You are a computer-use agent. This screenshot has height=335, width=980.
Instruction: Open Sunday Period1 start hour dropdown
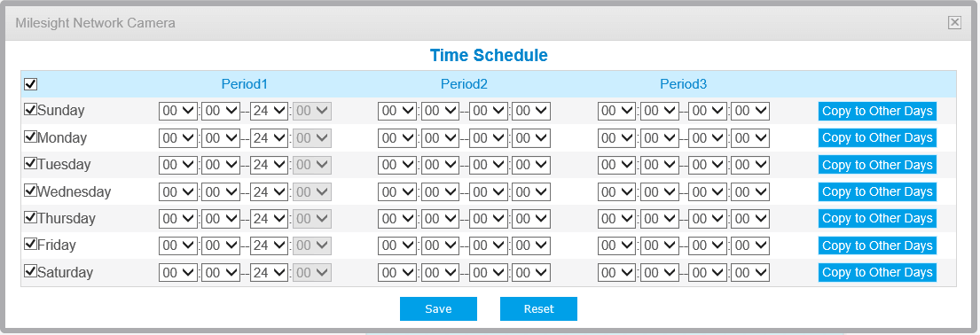pos(177,112)
